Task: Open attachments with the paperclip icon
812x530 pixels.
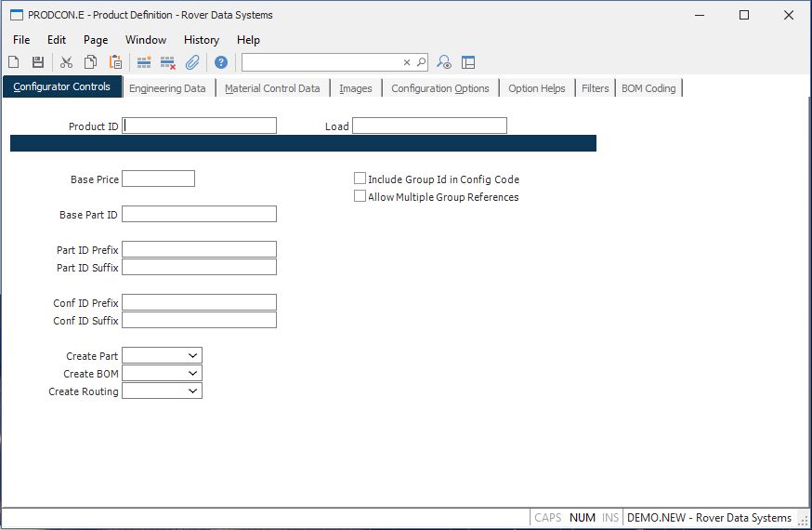Action: point(192,62)
